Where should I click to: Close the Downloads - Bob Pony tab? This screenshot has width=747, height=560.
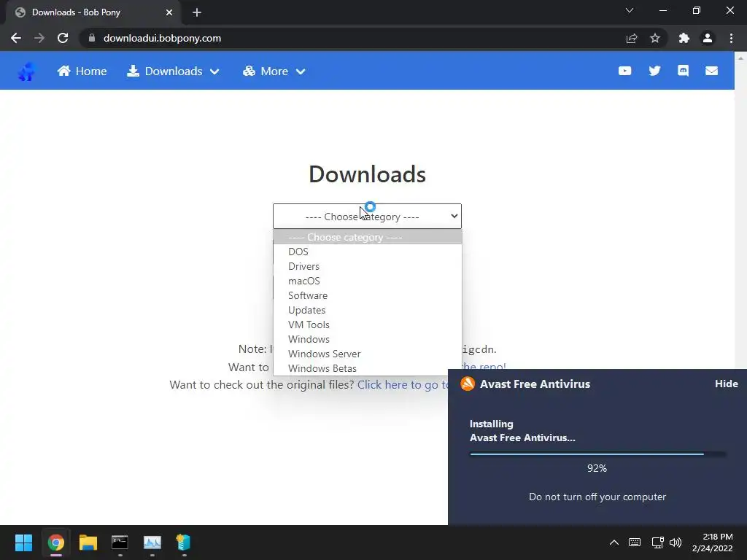click(169, 12)
